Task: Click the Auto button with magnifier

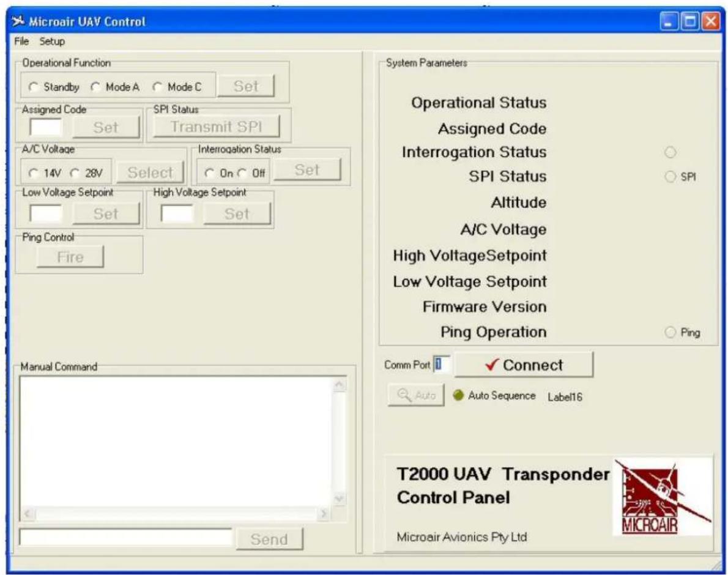Action: (x=416, y=395)
